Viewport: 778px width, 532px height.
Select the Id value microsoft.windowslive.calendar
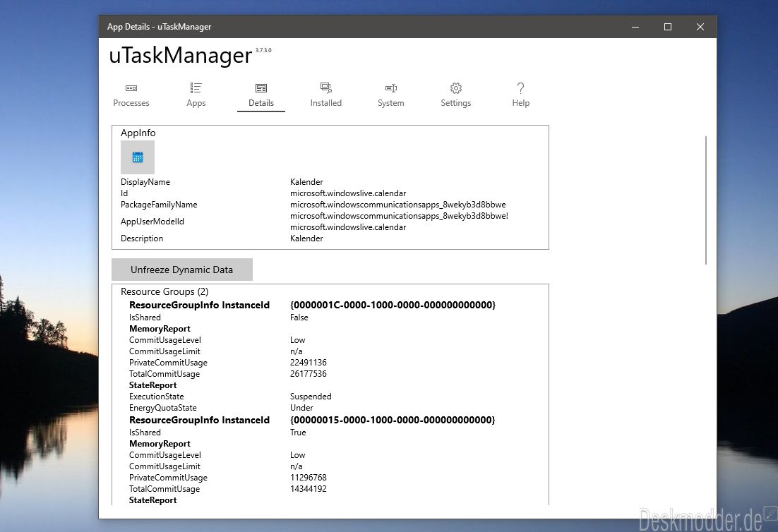point(348,193)
